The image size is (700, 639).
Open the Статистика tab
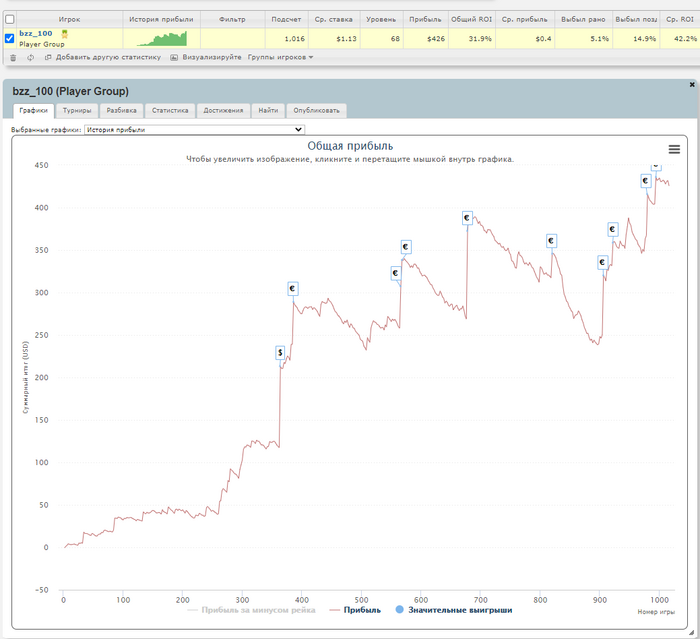click(x=170, y=110)
